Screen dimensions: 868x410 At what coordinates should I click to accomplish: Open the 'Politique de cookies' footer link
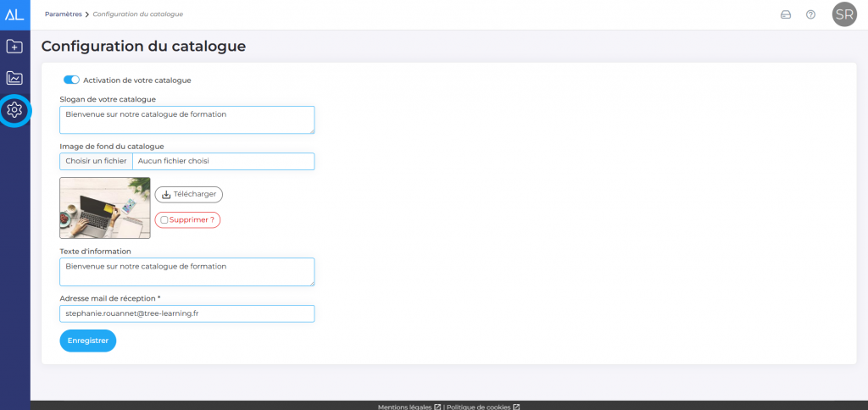(x=478, y=407)
